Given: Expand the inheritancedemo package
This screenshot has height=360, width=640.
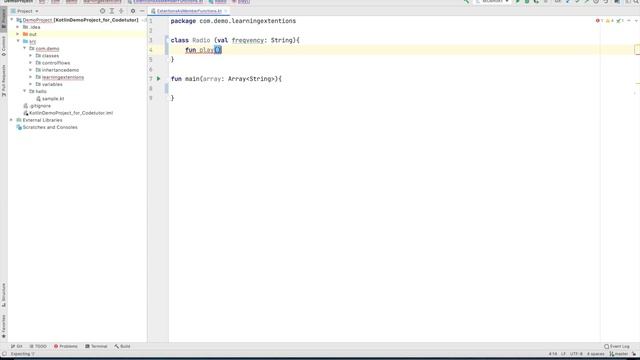Looking at the screenshot, I should point(31,70).
